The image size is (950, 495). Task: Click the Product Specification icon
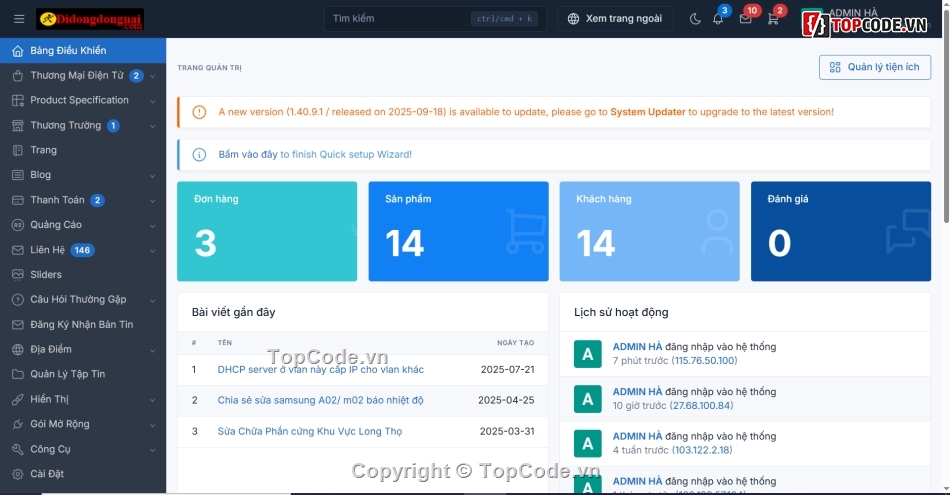tap(18, 101)
